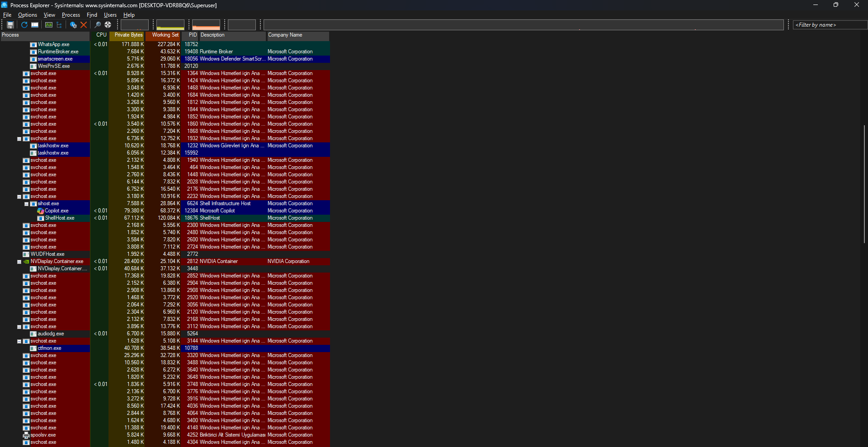This screenshot has height=447, width=868.
Task: Collapse the svchost.exe with PID 2232
Action: [x=19, y=197]
